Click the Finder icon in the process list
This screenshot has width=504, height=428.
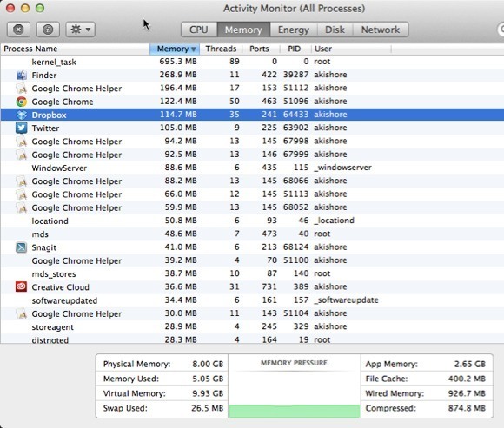tap(21, 76)
